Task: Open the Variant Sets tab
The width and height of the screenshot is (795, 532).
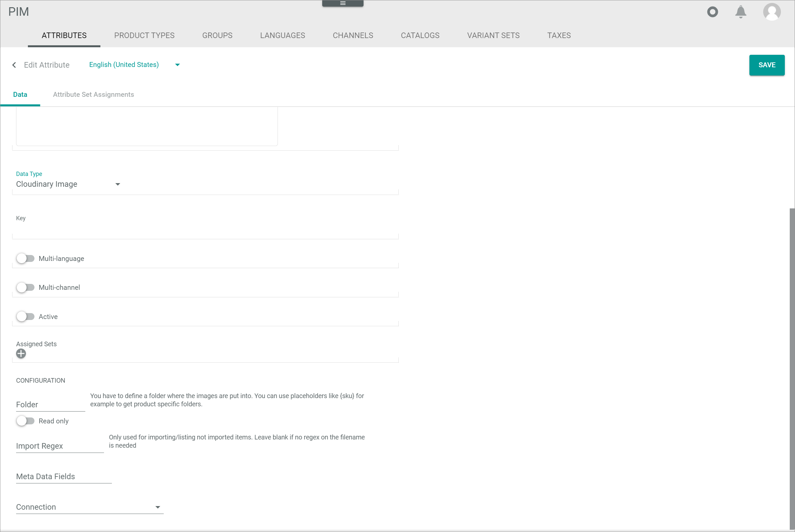Action: click(493, 35)
